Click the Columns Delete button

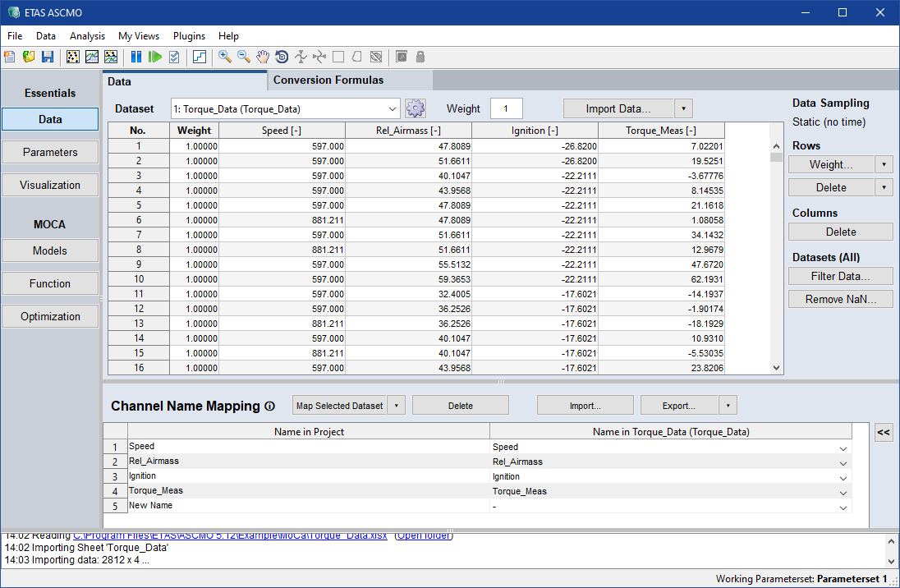840,232
